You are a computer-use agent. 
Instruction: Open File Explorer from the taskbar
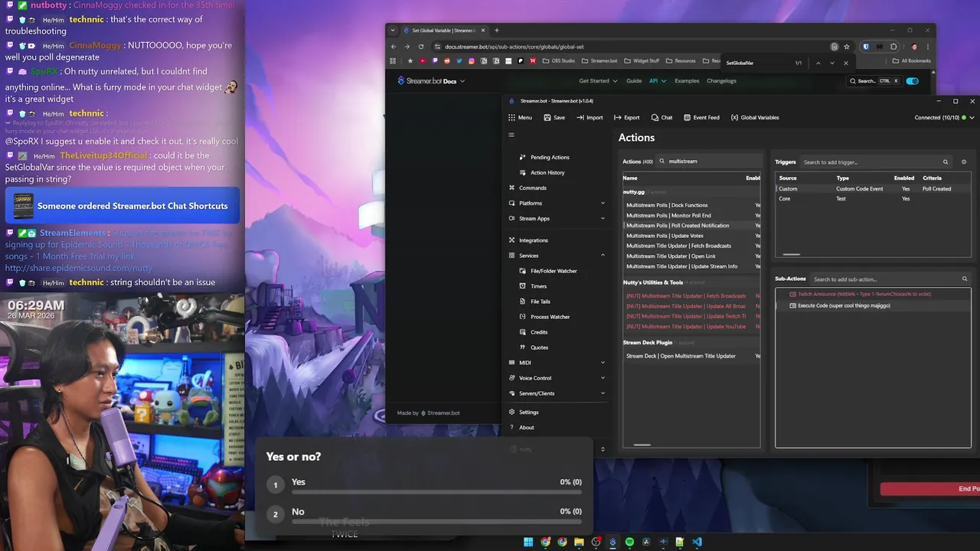pos(579,542)
